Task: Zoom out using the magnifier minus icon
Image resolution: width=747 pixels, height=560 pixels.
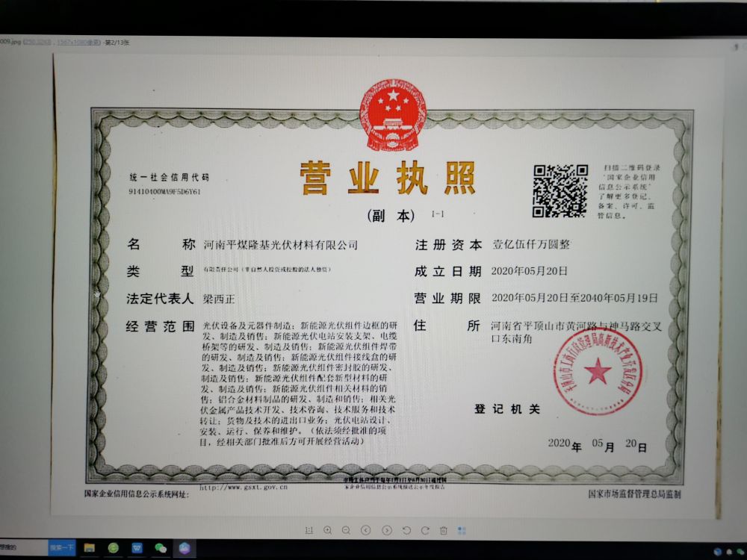Action: point(347,530)
